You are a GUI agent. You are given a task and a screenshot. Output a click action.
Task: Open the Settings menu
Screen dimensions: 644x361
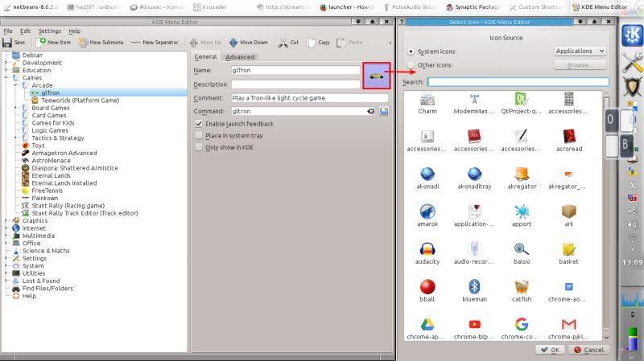(x=50, y=31)
